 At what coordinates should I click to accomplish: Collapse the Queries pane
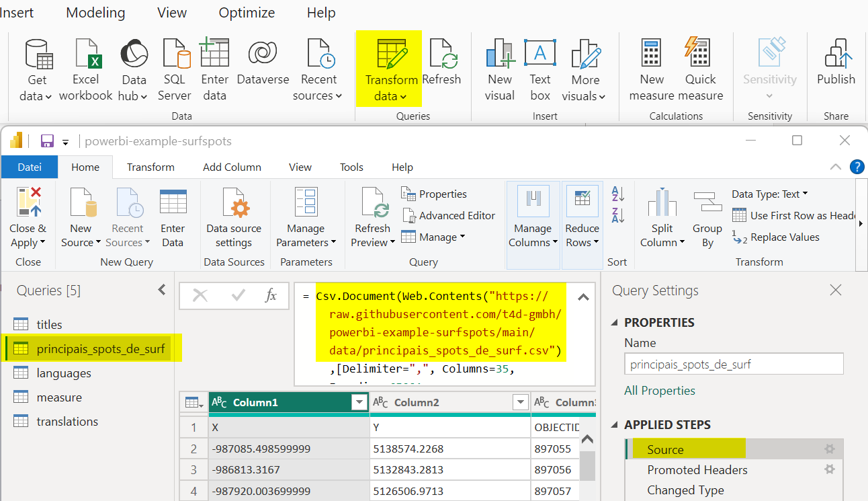click(x=161, y=290)
